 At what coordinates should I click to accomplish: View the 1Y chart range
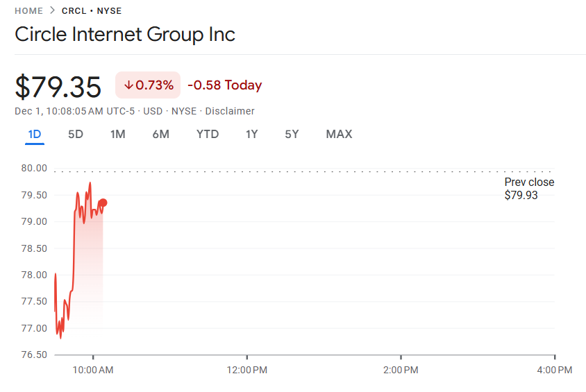click(x=251, y=134)
